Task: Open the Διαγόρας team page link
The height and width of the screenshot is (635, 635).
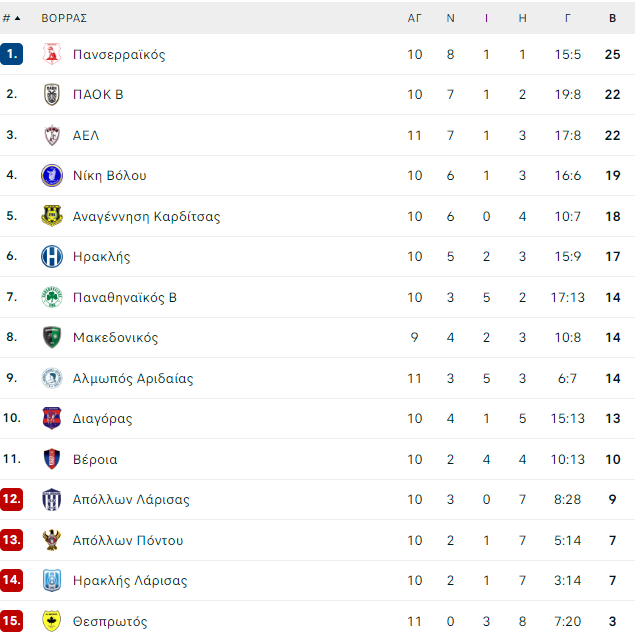Action: click(102, 418)
